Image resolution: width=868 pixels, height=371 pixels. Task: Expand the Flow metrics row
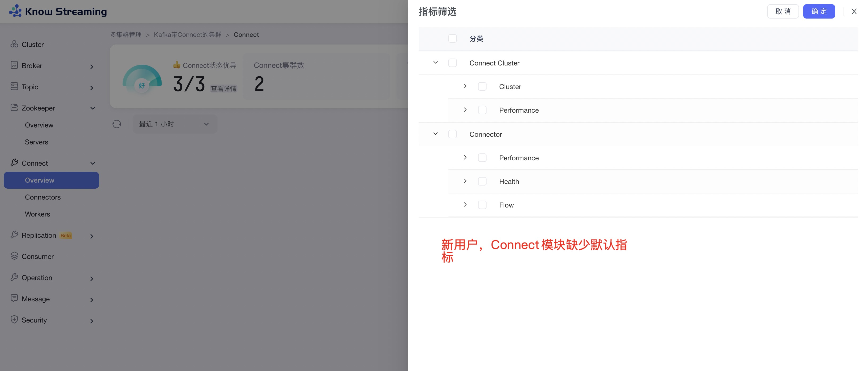(465, 205)
